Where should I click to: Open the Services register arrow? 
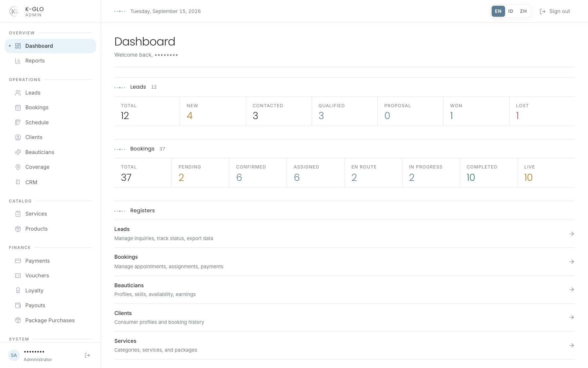(572, 345)
